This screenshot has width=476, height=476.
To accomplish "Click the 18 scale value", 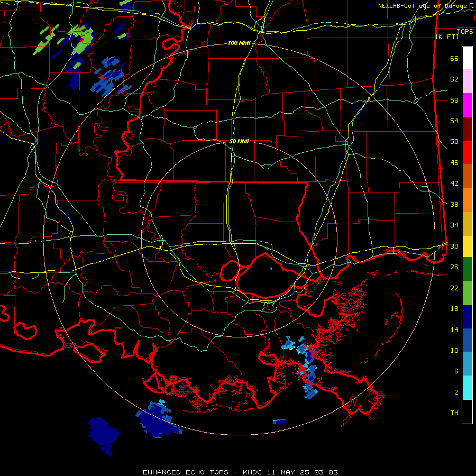I will (x=454, y=309).
